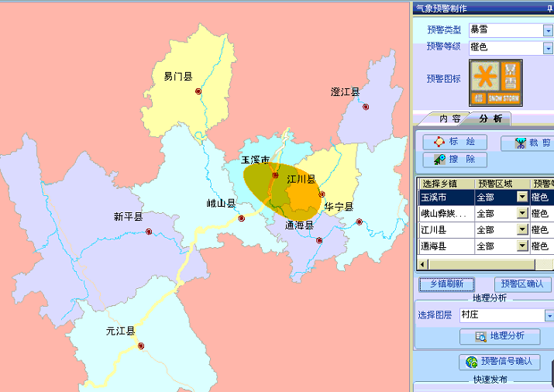Open the 预警类型 dropdown showing 暴雪
The height and width of the screenshot is (392, 554).
548,30
